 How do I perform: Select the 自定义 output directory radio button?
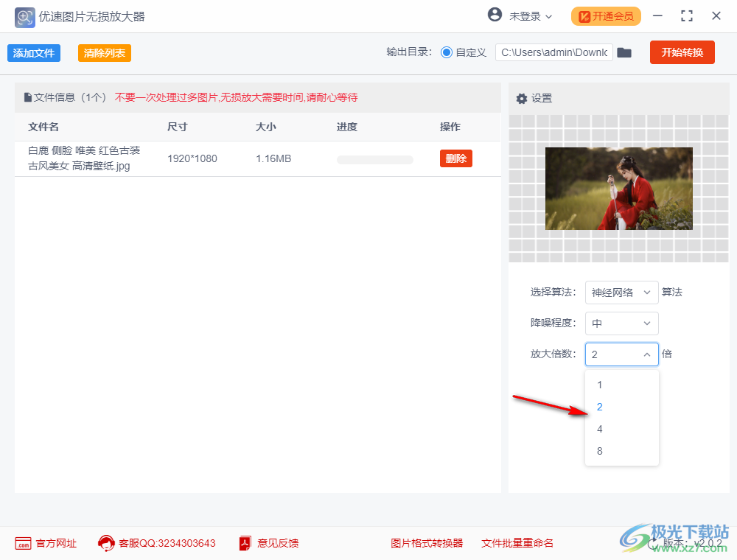click(448, 52)
